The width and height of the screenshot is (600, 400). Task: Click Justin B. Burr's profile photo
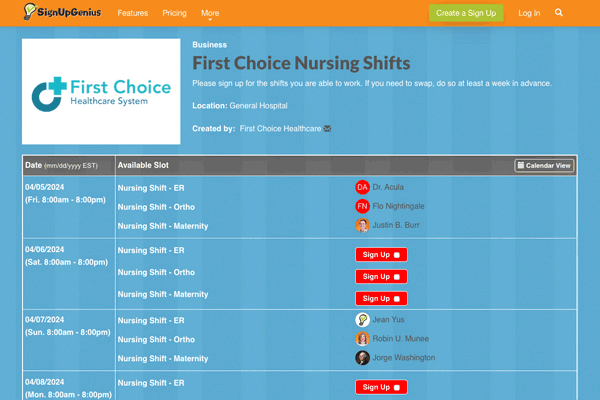point(362,225)
